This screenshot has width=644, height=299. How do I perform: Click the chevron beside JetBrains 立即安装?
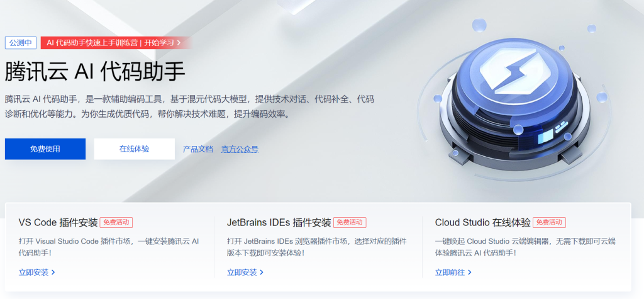(x=262, y=273)
